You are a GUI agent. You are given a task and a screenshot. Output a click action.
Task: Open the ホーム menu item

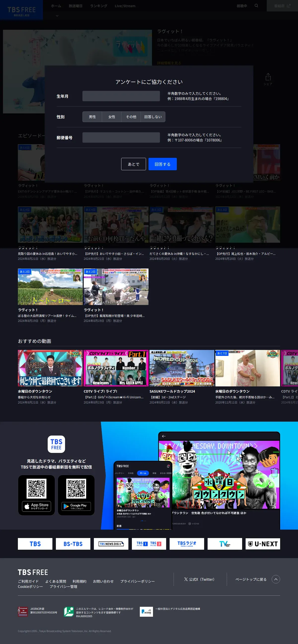click(x=56, y=6)
